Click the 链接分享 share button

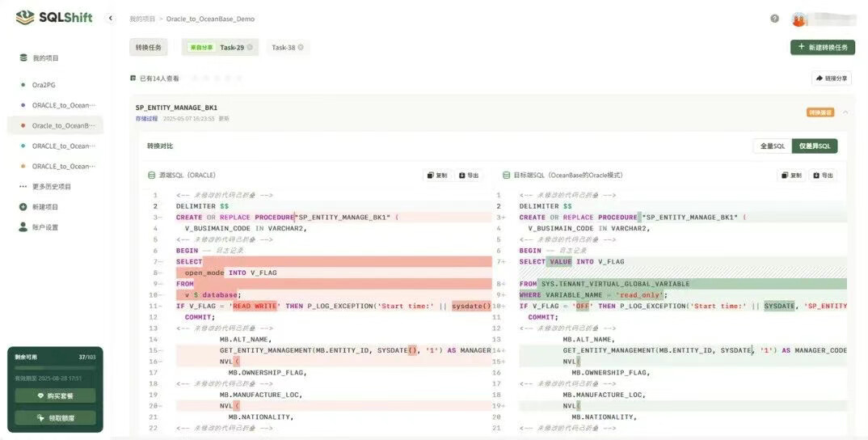[x=832, y=78]
